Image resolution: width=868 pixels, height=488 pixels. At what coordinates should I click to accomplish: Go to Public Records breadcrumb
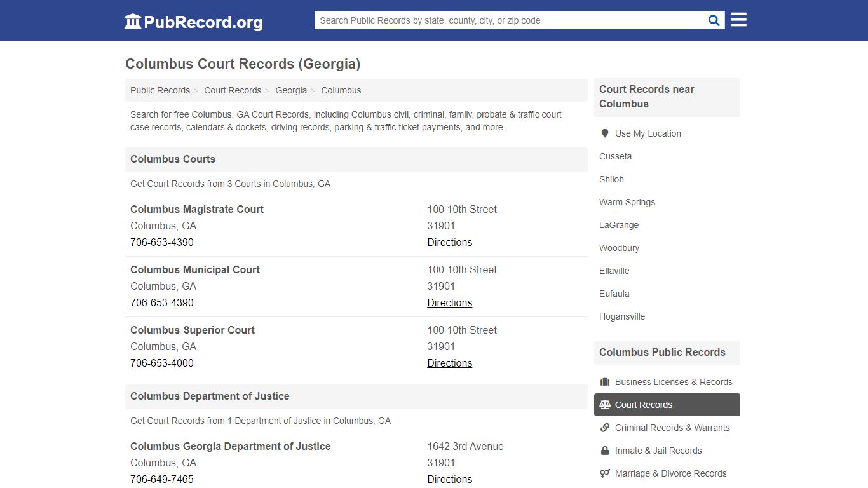pos(160,90)
